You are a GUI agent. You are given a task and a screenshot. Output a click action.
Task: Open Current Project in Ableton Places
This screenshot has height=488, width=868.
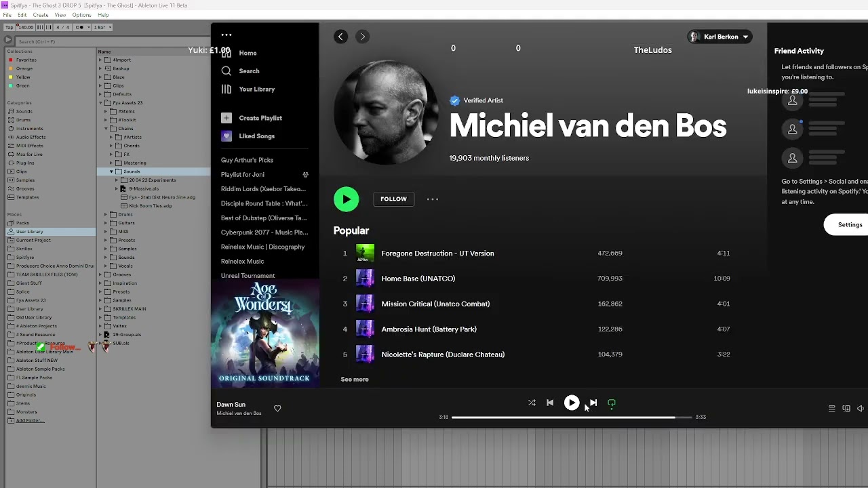coord(33,241)
